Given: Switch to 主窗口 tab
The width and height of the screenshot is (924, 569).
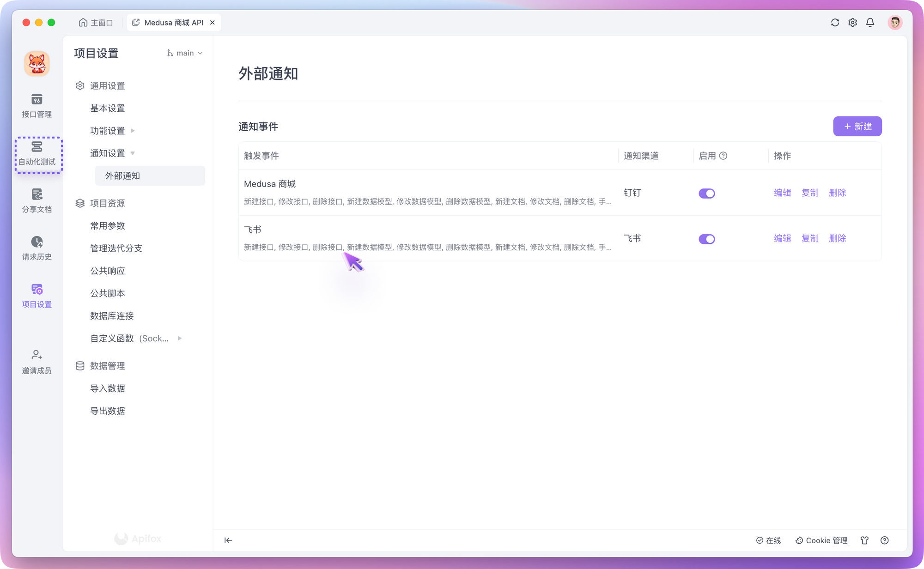Looking at the screenshot, I should (x=96, y=23).
